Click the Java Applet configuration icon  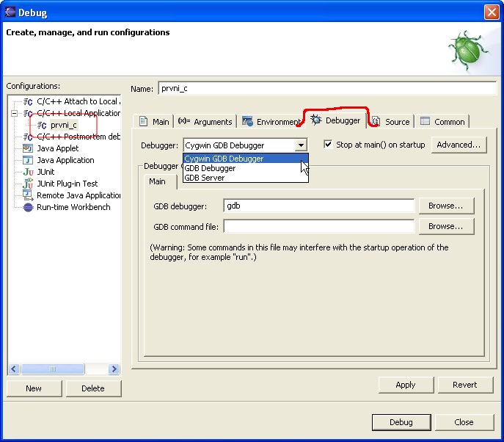(28, 148)
